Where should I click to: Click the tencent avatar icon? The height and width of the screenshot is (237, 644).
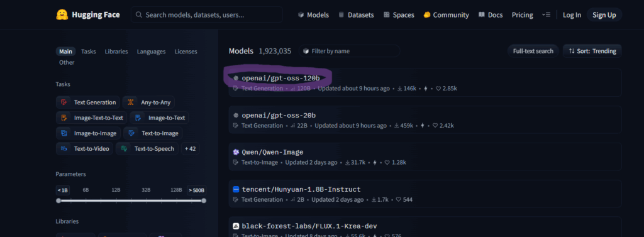(x=236, y=189)
